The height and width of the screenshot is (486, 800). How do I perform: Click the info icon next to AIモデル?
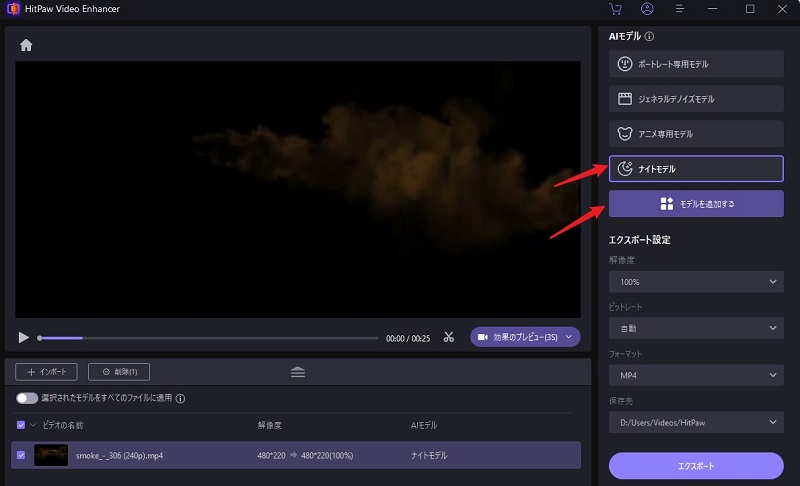[649, 36]
